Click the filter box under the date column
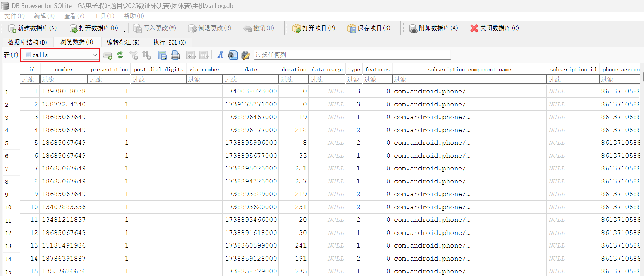Screen dimensions: 644x276 point(251,80)
